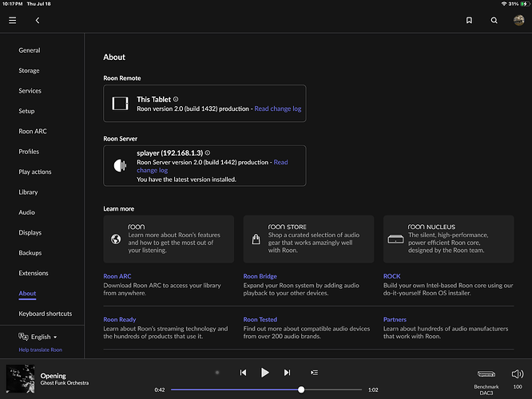Open the English language dropdown
This screenshot has height=399, width=532.
(44, 337)
